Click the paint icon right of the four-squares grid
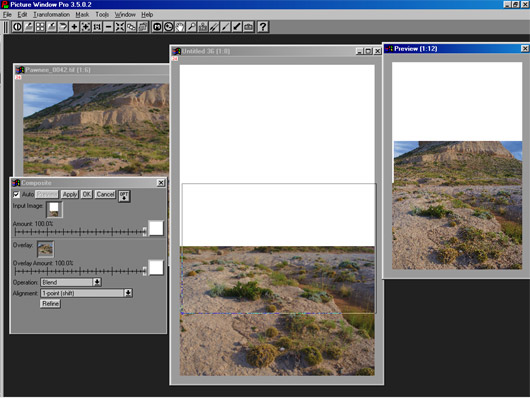 pos(51,27)
